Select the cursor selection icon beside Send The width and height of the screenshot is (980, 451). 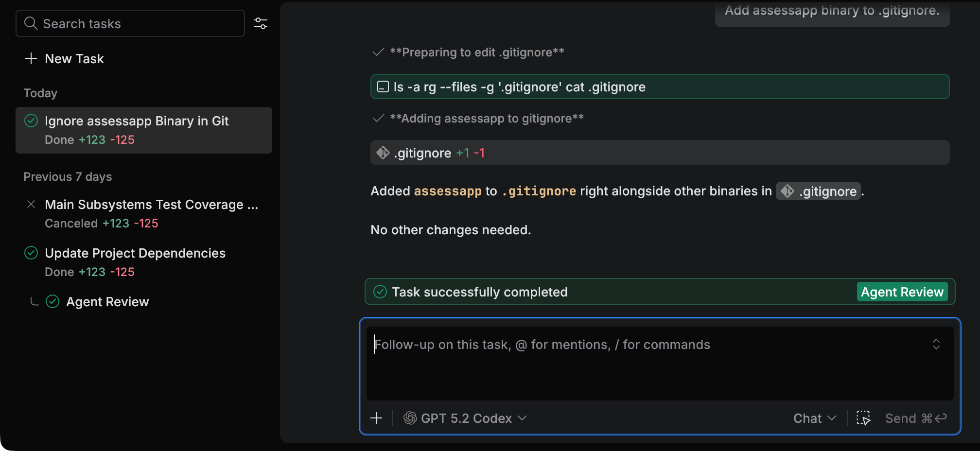863,418
